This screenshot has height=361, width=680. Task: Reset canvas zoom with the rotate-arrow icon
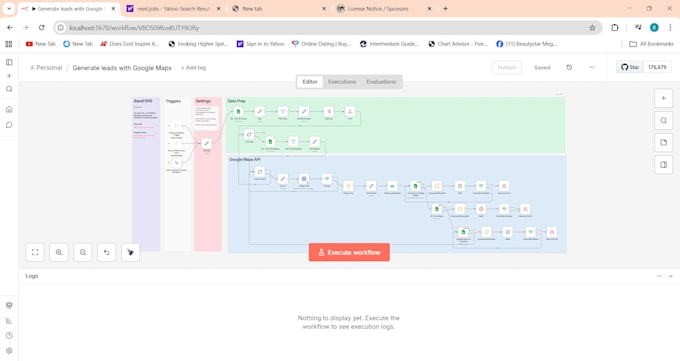click(x=107, y=252)
